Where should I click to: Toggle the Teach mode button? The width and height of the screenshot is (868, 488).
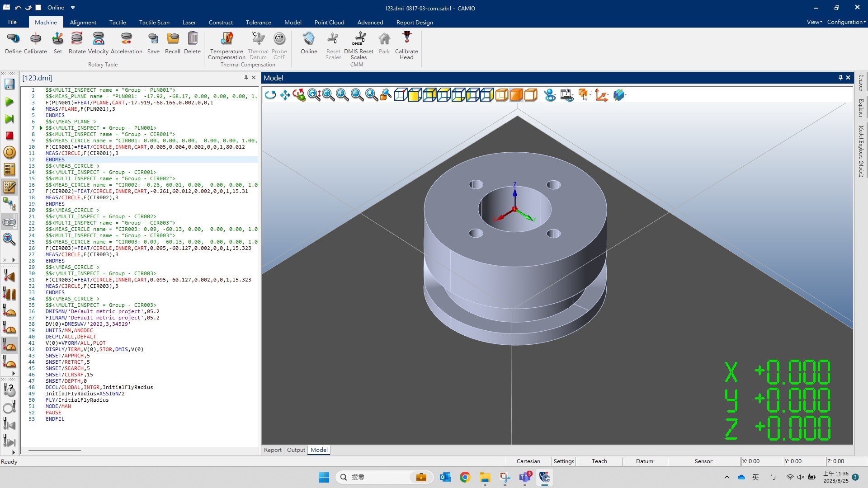click(x=599, y=460)
